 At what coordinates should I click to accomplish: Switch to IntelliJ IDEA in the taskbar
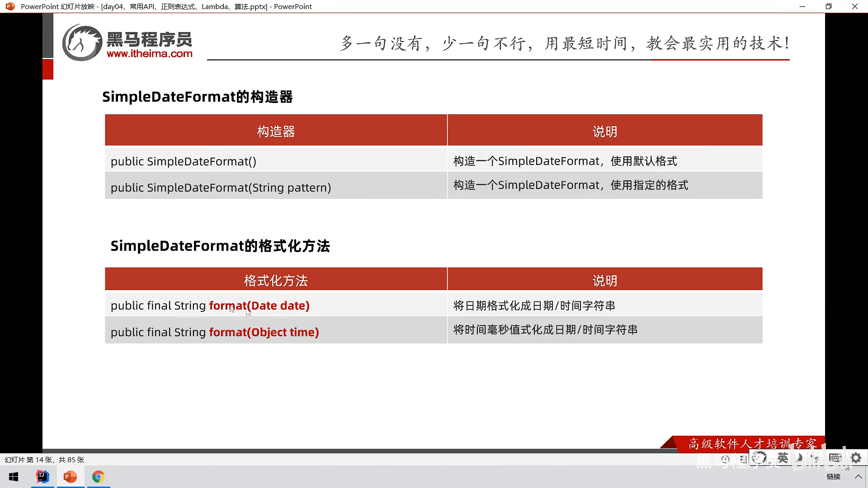tap(42, 477)
